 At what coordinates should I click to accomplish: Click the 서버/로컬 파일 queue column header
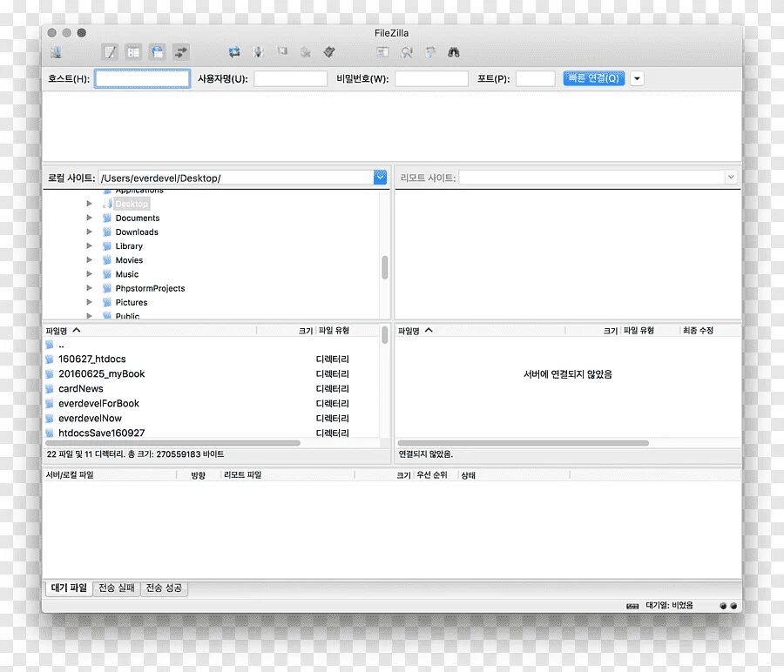(x=110, y=475)
